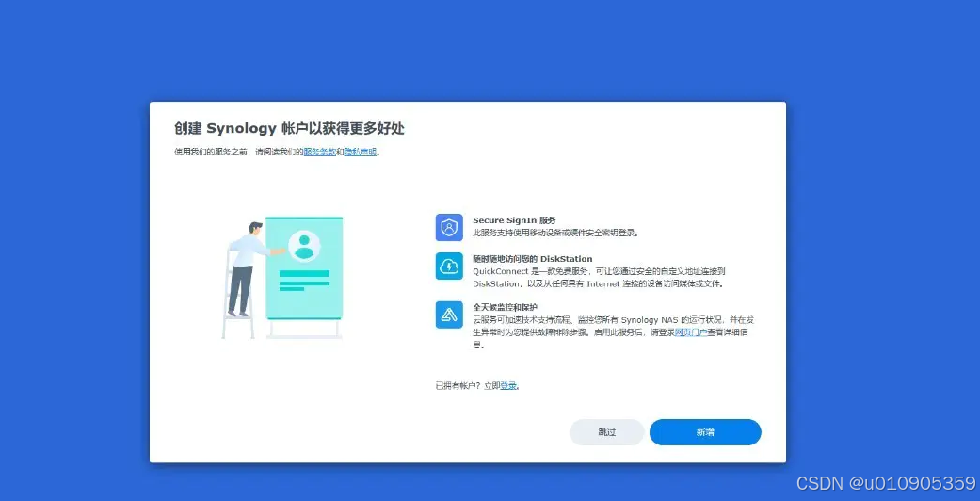This screenshot has width=980, height=501.
Task: Click the 跳过 skip button
Action: (607, 432)
